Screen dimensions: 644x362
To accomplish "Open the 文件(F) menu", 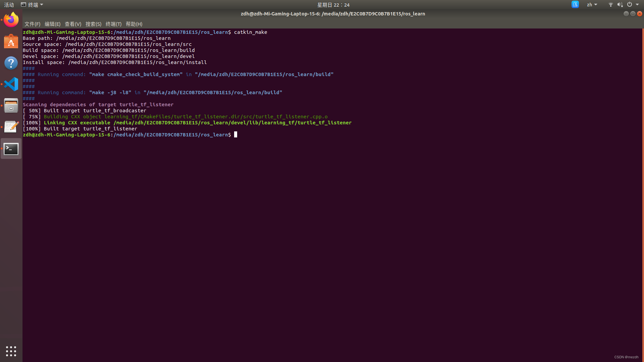I will click(x=32, y=24).
